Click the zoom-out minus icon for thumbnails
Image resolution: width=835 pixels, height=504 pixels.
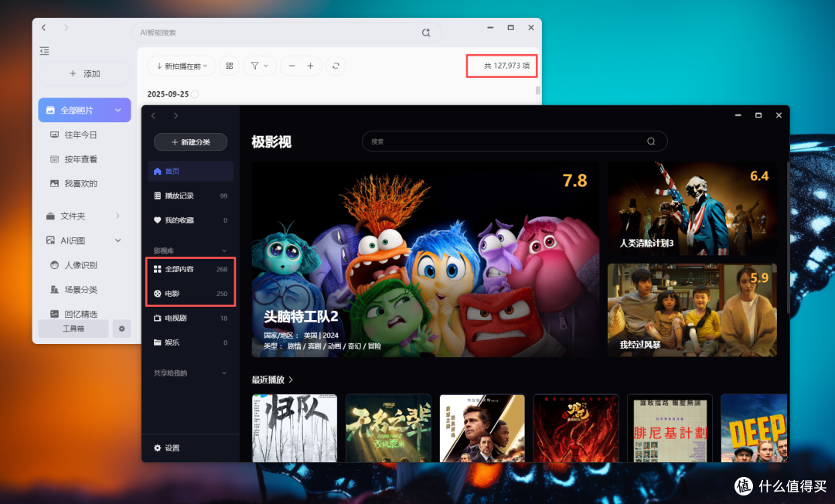[291, 66]
